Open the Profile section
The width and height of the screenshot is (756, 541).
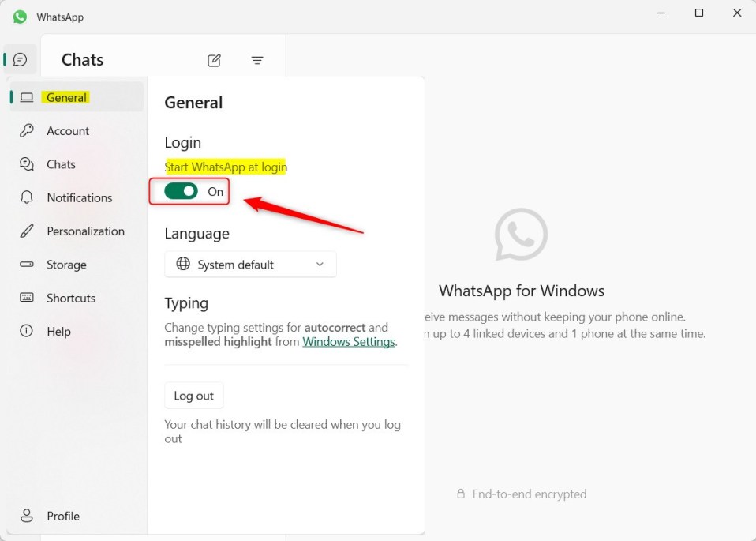pyautogui.click(x=77, y=516)
